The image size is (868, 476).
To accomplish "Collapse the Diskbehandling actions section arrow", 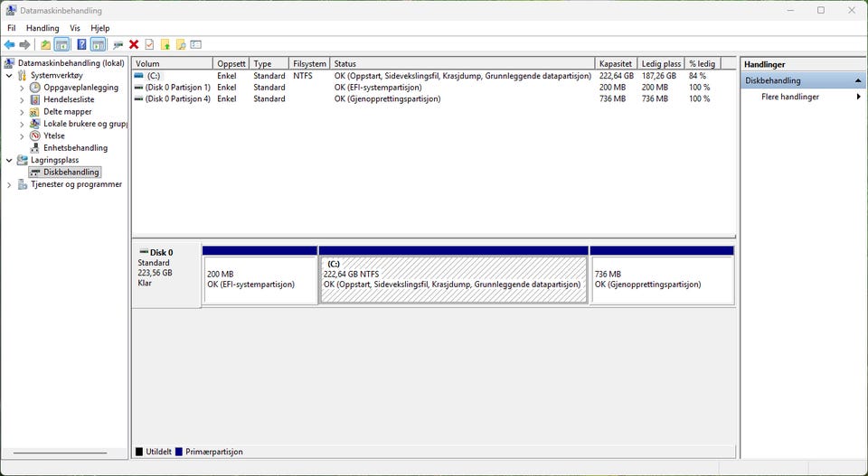I will pyautogui.click(x=858, y=80).
